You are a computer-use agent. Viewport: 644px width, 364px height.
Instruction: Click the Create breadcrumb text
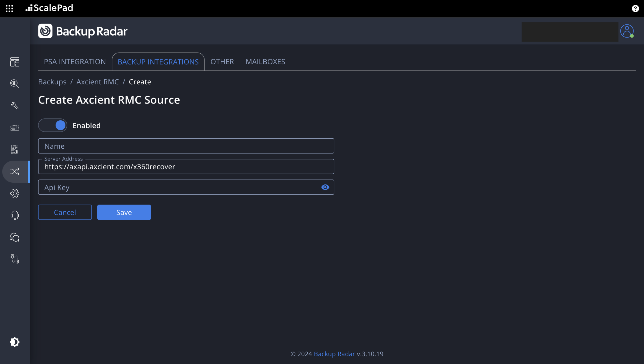point(140,82)
